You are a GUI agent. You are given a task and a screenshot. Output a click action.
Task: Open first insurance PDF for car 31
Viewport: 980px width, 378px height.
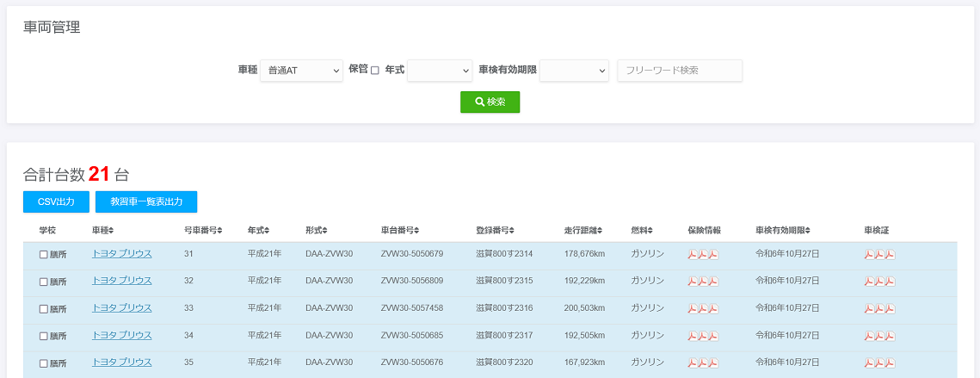(x=692, y=255)
